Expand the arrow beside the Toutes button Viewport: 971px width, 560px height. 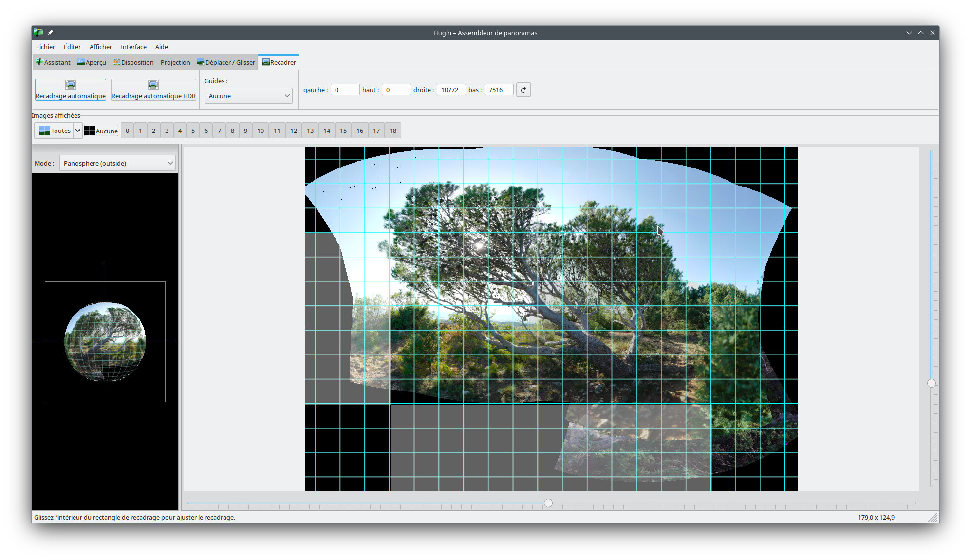click(78, 131)
